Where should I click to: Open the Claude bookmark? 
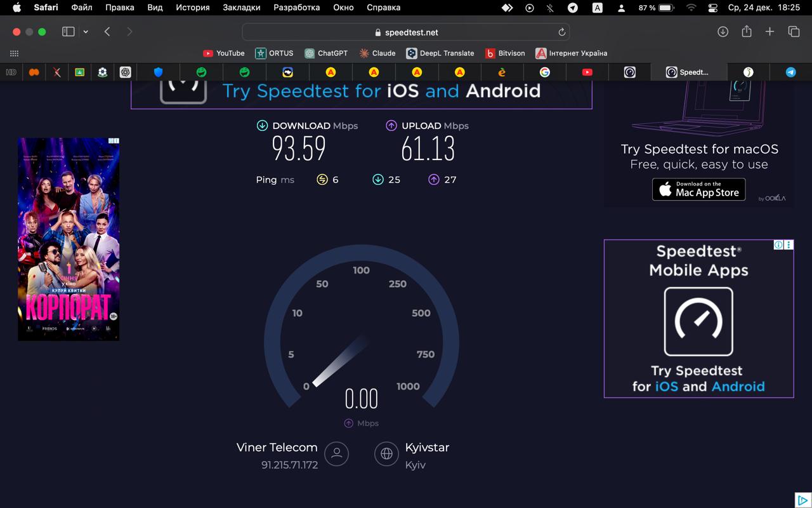pyautogui.click(x=377, y=53)
